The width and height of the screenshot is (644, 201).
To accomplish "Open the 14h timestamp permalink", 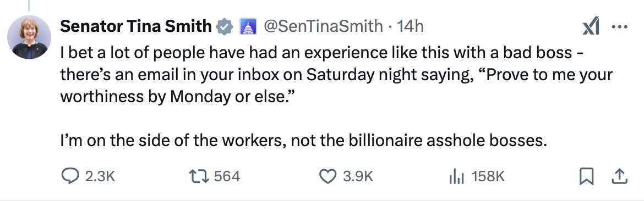I will point(410,26).
